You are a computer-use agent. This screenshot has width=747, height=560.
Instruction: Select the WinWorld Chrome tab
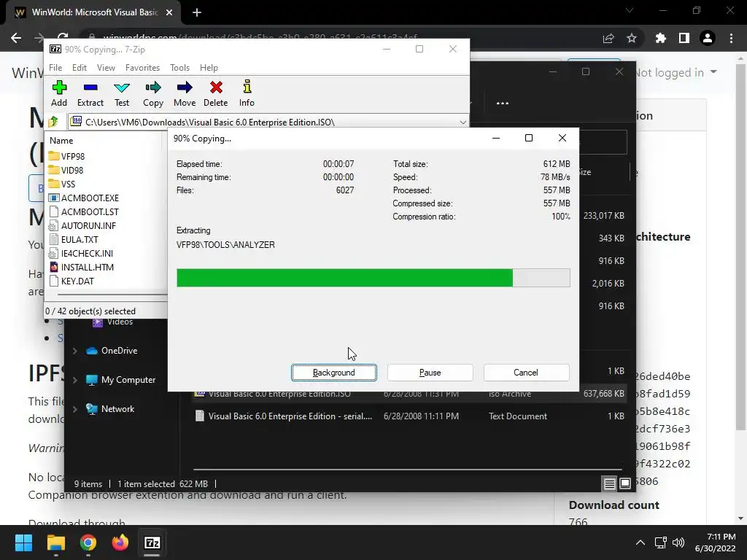coord(93,12)
